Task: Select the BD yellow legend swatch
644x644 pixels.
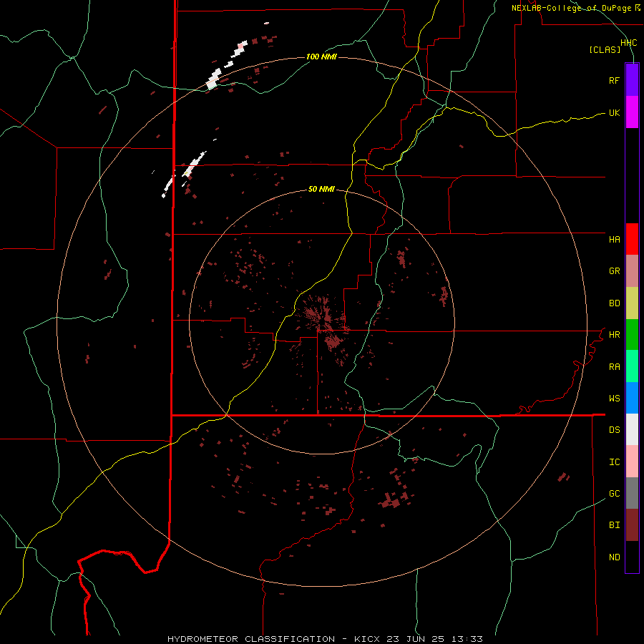Action: (x=632, y=303)
